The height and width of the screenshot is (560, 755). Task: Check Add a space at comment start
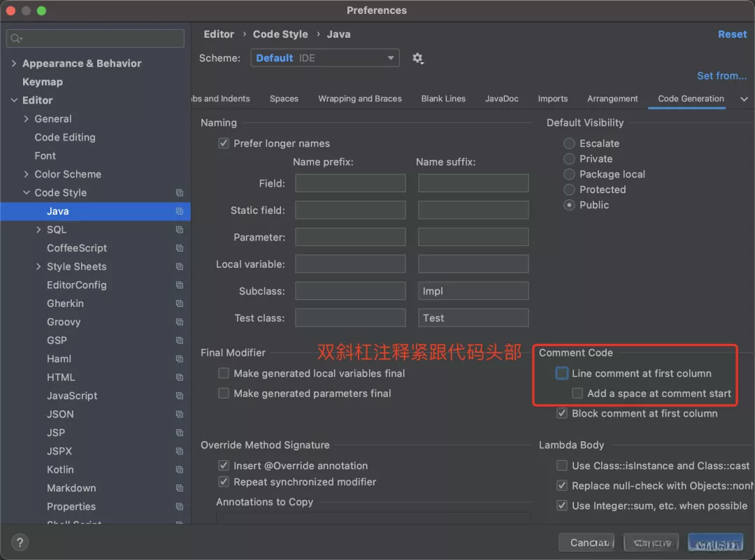(577, 394)
